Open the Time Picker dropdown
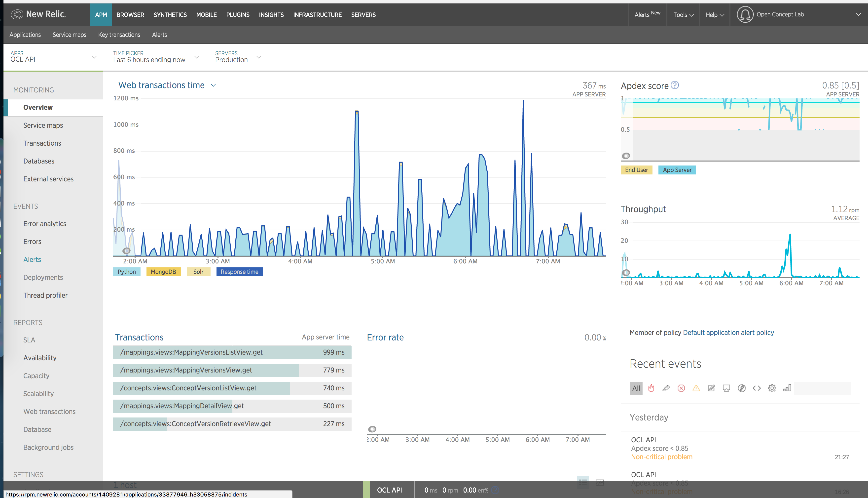The height and width of the screenshot is (498, 868). pyautogui.click(x=156, y=57)
